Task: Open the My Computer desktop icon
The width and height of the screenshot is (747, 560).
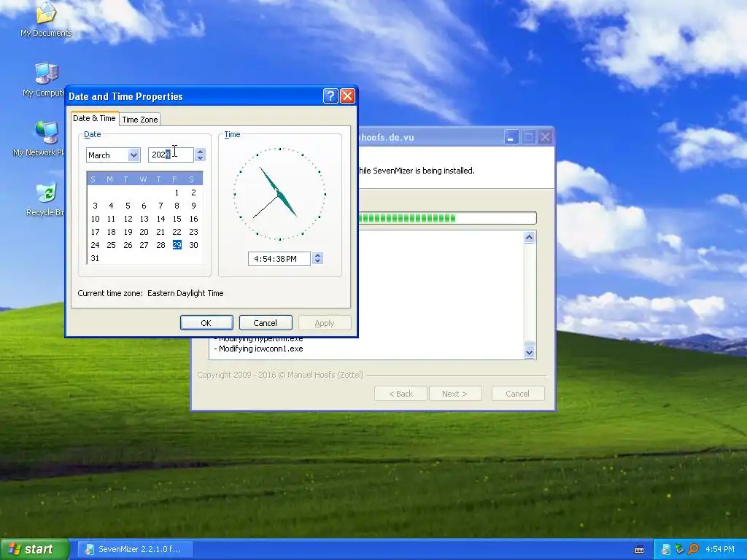Action: (x=46, y=79)
